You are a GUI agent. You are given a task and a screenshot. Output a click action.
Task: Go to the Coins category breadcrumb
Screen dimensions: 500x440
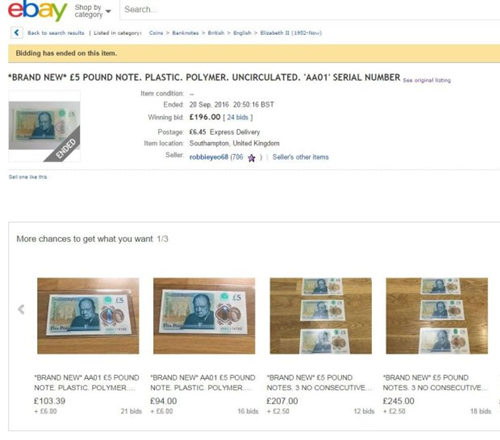tap(156, 33)
